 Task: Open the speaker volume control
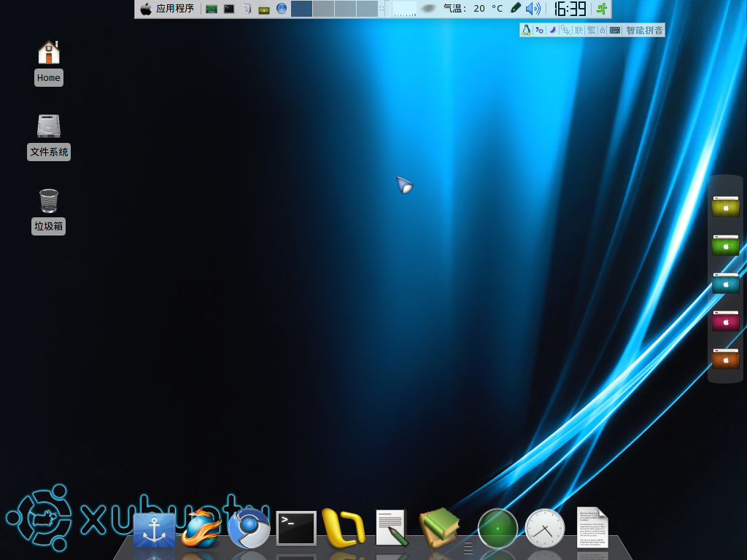533,9
